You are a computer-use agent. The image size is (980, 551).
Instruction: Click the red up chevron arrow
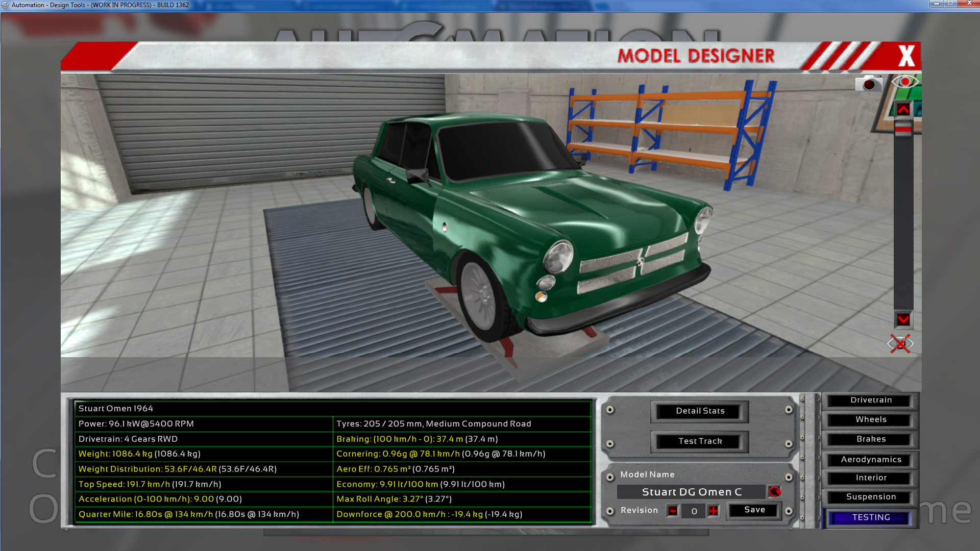click(x=903, y=109)
